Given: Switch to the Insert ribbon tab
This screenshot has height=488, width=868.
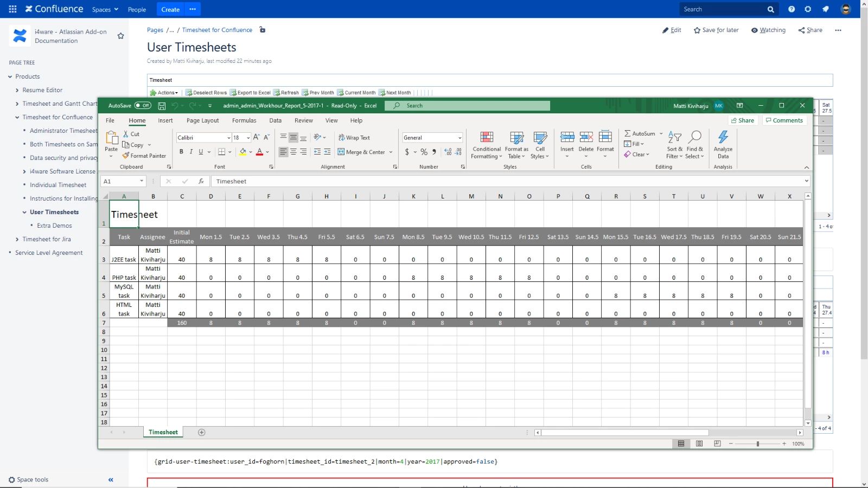Looking at the screenshot, I should 165,120.
